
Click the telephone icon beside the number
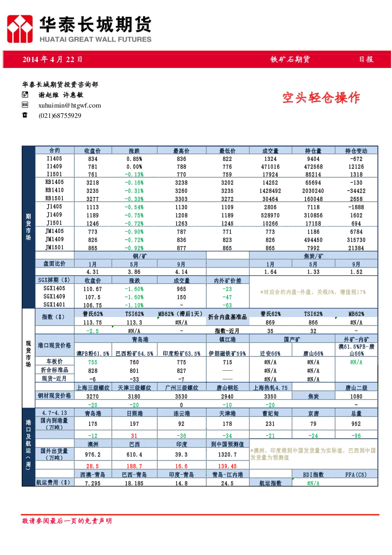pos(25,115)
